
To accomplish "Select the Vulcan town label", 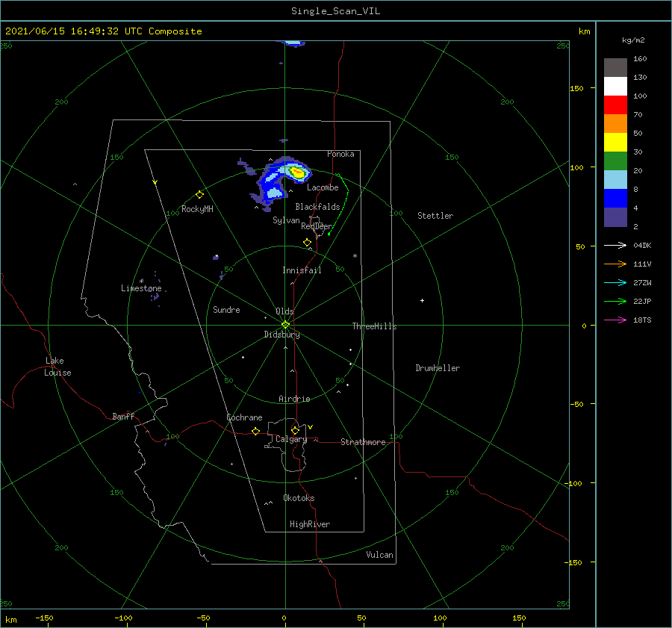I will 379,554.
